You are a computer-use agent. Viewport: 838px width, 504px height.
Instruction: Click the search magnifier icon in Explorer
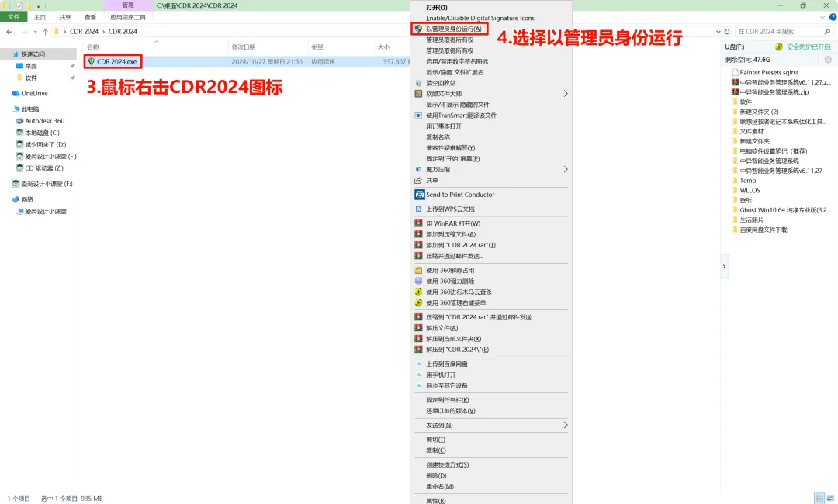point(827,32)
